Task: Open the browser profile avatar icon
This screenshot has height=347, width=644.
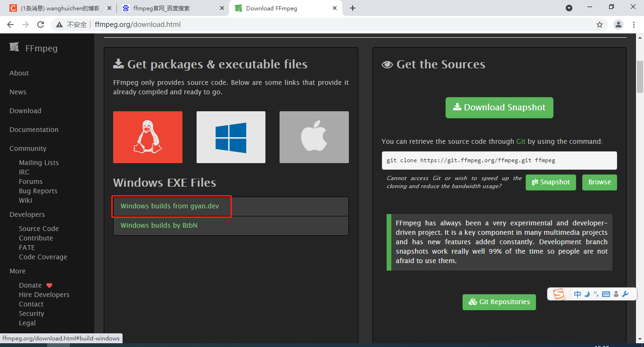Action: [x=619, y=25]
